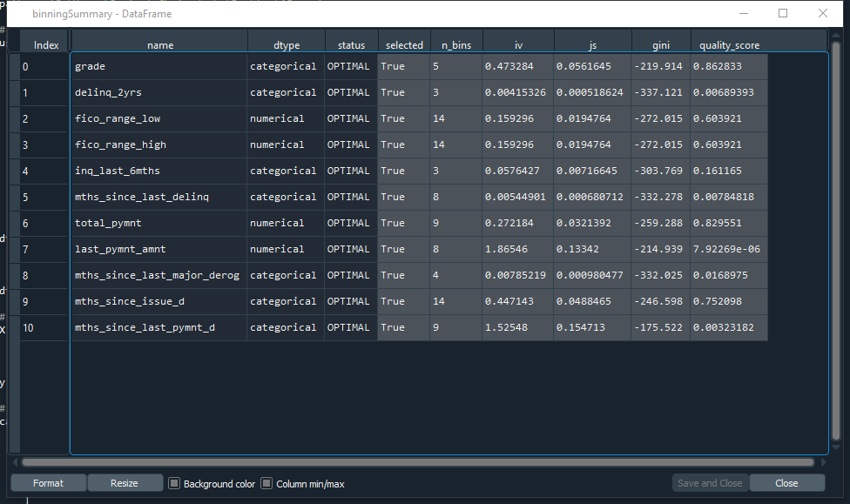Image resolution: width=850 pixels, height=504 pixels.
Task: Select the iv value 1.86546 cell
Action: pyautogui.click(x=518, y=249)
